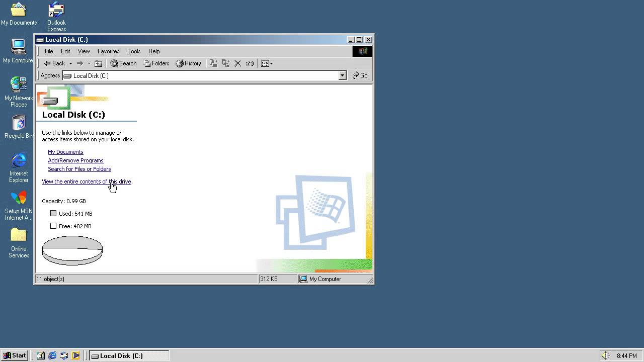Click the volume speaker tray icon

coord(606,355)
